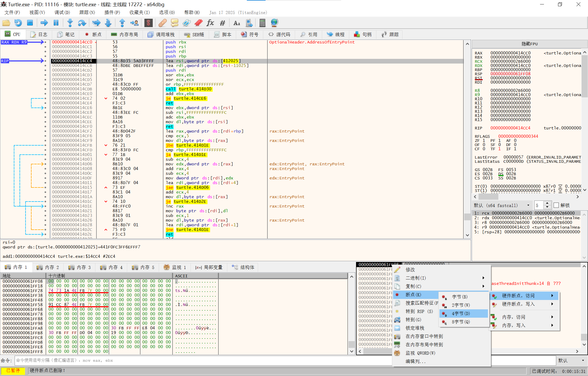Open the 日志 log tab
Viewport: 588px width, 376px height.
[39, 34]
